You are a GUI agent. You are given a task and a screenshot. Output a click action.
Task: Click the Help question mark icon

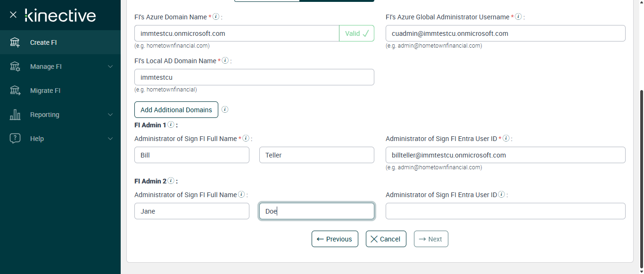pos(15,139)
